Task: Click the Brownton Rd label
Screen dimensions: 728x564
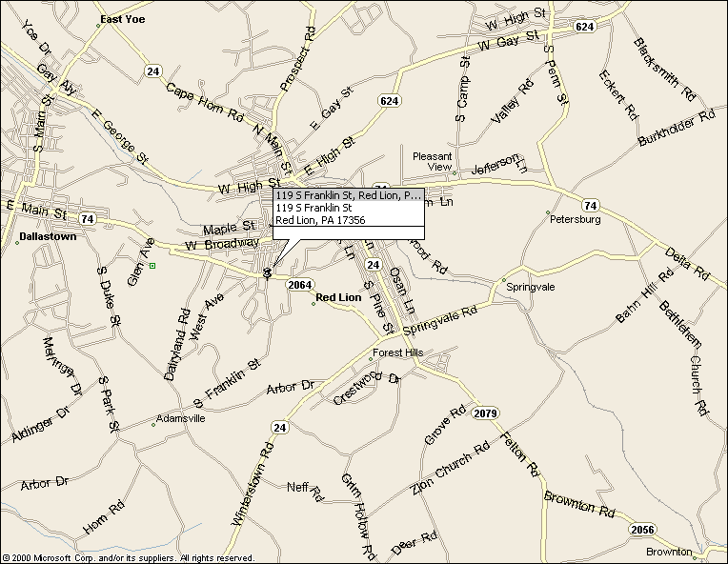Action: coord(579,504)
